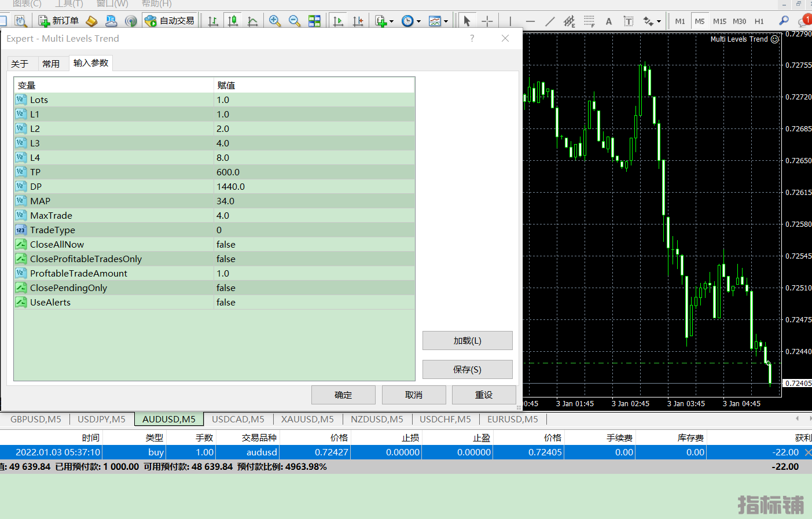Tile chart windows icon
The image size is (812, 519).
pyautogui.click(x=314, y=21)
